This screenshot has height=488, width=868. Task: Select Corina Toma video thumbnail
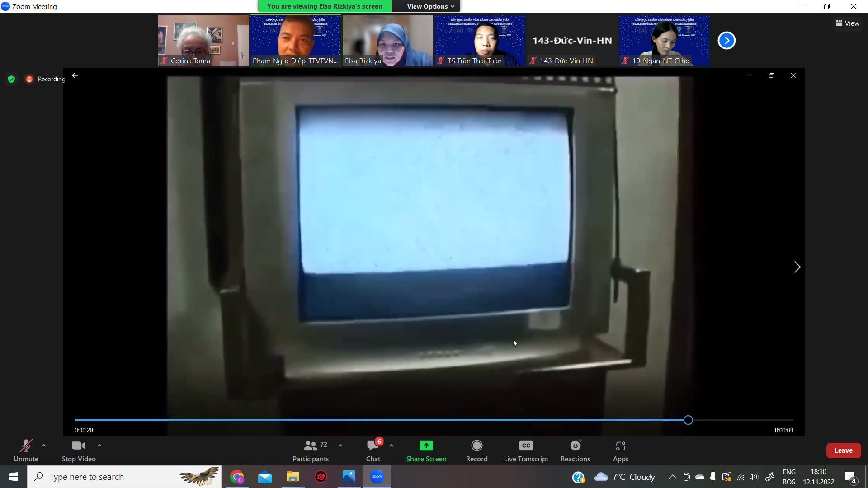pyautogui.click(x=203, y=41)
